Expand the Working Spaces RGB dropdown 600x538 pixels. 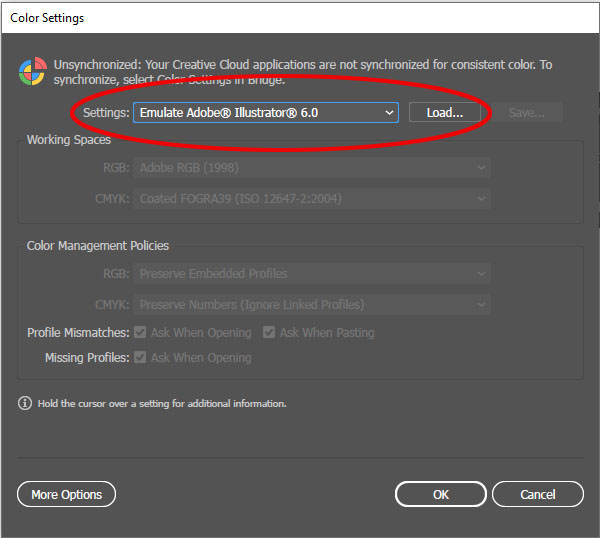[312, 168]
